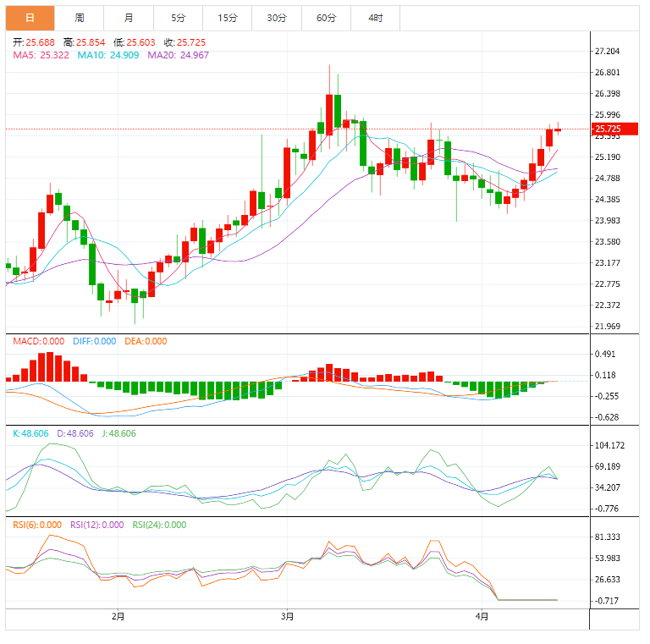Click the RSI(12):0.000 label
Screen dimensions: 650x644
coord(97,525)
